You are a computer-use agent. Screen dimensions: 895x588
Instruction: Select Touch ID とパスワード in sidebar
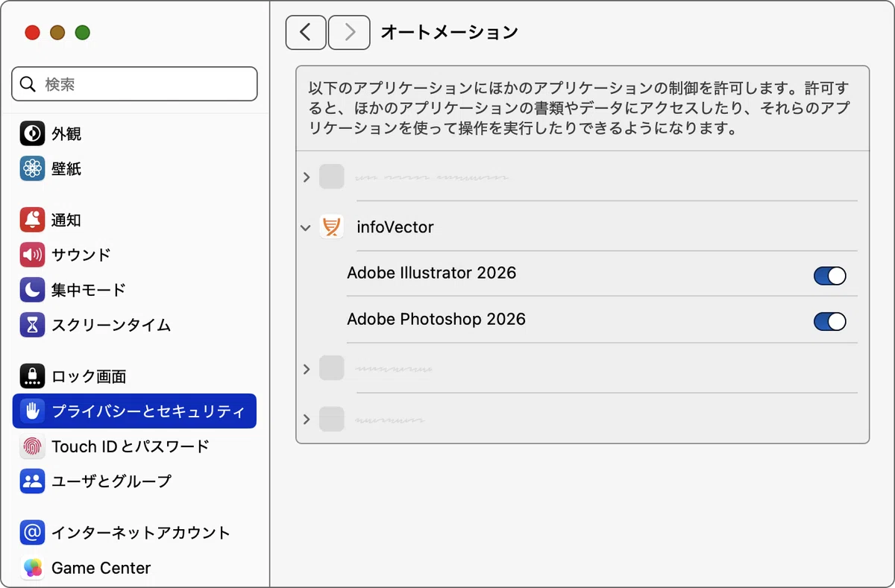[134, 446]
